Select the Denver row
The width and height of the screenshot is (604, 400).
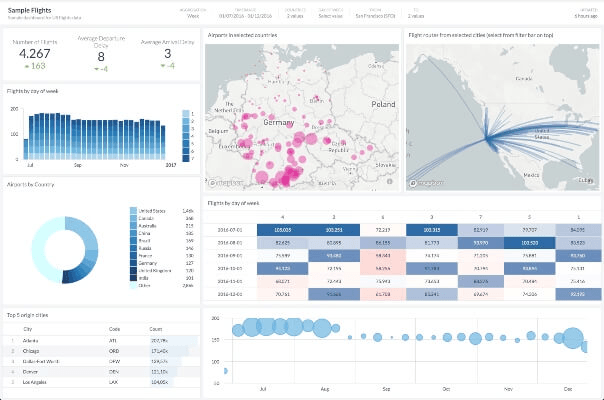[x=101, y=372]
